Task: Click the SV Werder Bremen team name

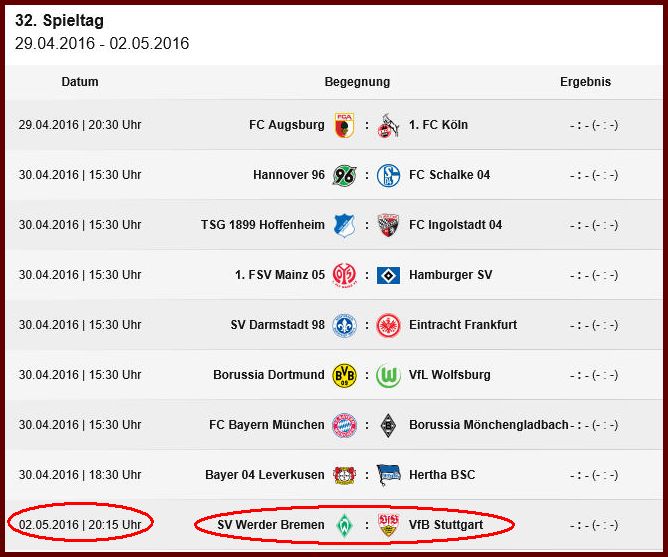Action: 271,525
